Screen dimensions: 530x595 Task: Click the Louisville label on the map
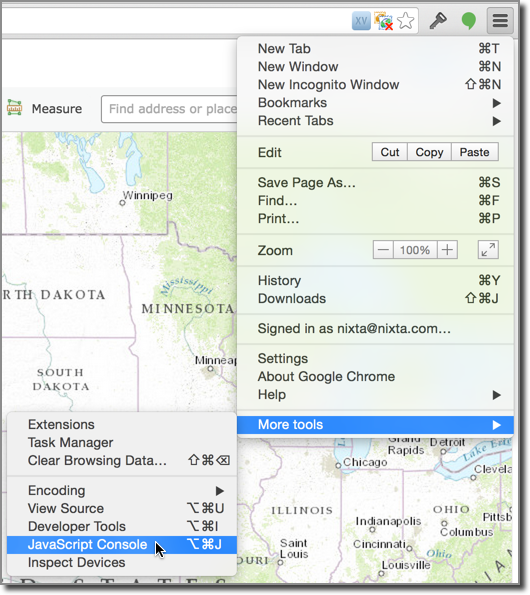click(x=406, y=565)
